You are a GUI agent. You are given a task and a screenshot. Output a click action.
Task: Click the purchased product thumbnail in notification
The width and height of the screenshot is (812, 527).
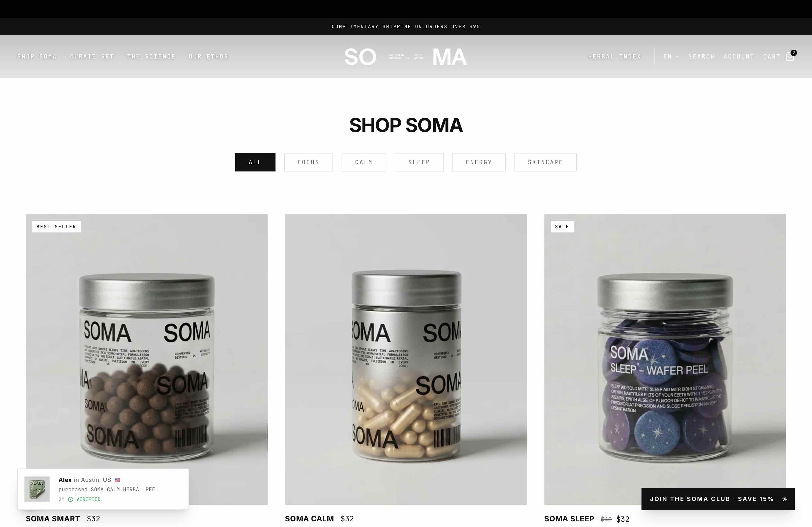37,489
